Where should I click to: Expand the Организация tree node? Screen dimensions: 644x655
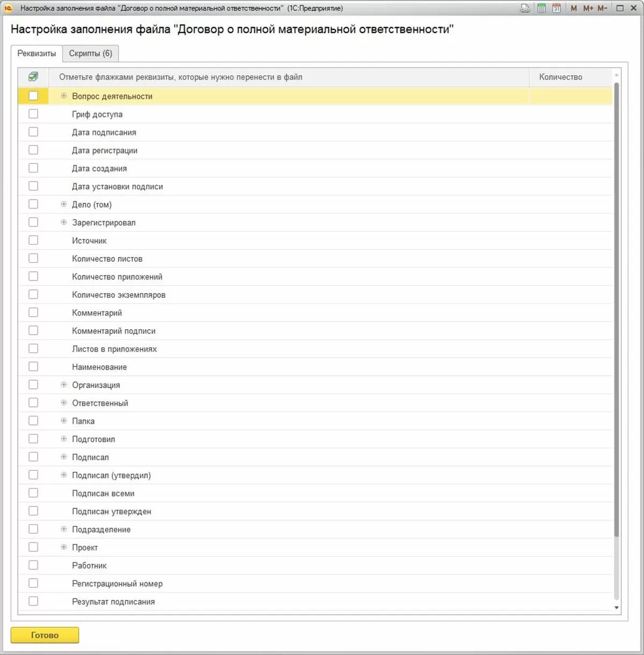(64, 384)
